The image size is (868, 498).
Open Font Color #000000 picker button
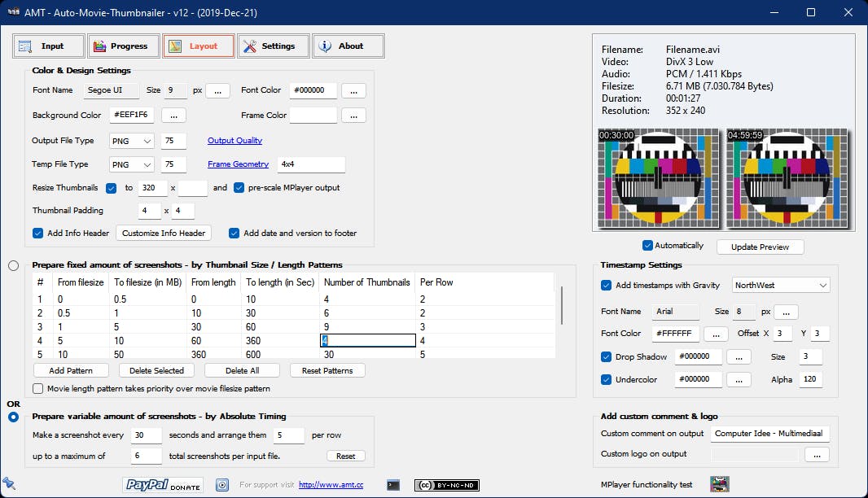pyautogui.click(x=353, y=91)
